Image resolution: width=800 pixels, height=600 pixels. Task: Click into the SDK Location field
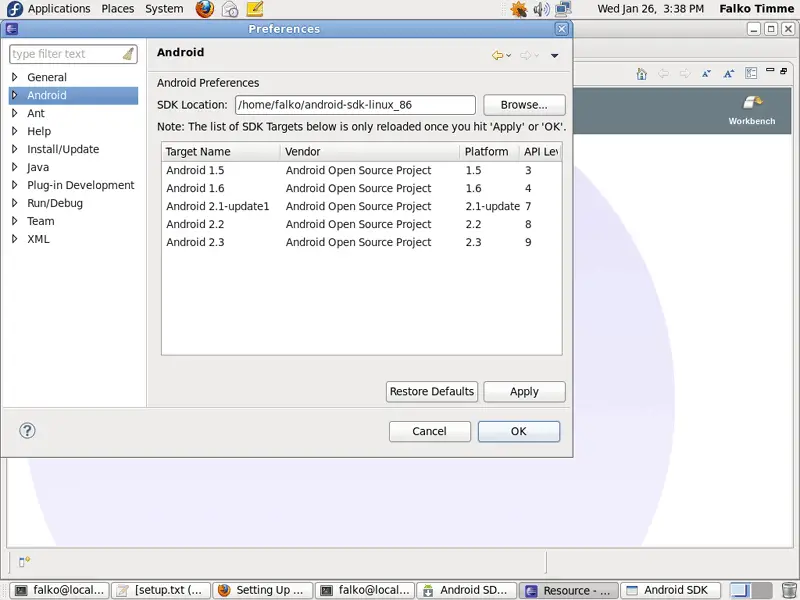pos(355,105)
